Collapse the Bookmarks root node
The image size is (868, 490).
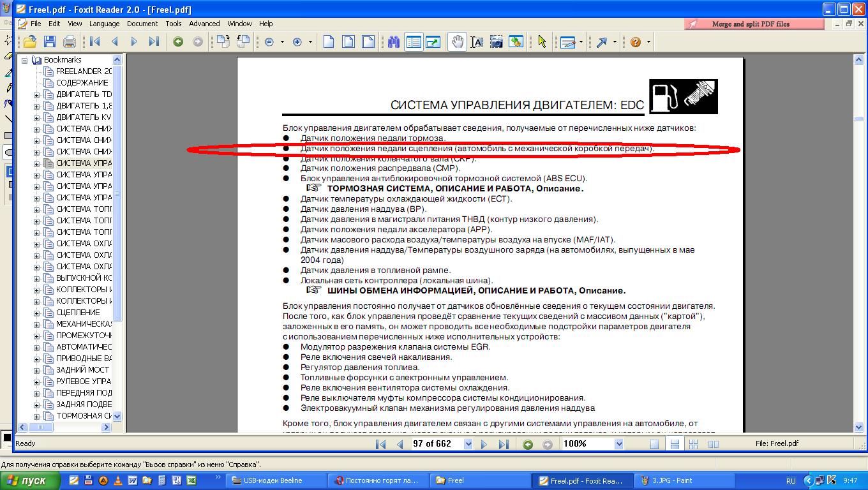point(25,60)
